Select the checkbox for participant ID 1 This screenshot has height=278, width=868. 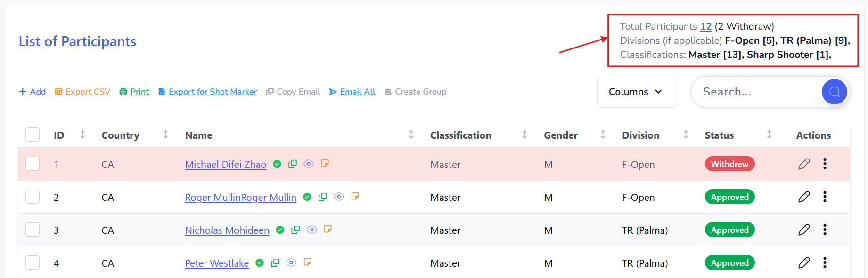tap(33, 164)
